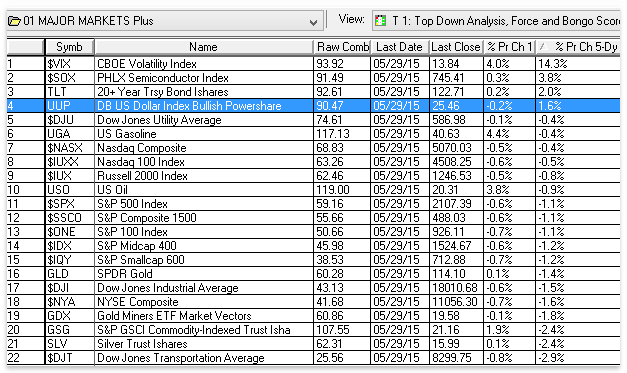Click Nasdaq 100 Index name cell
The image size is (627, 373).
[204, 162]
